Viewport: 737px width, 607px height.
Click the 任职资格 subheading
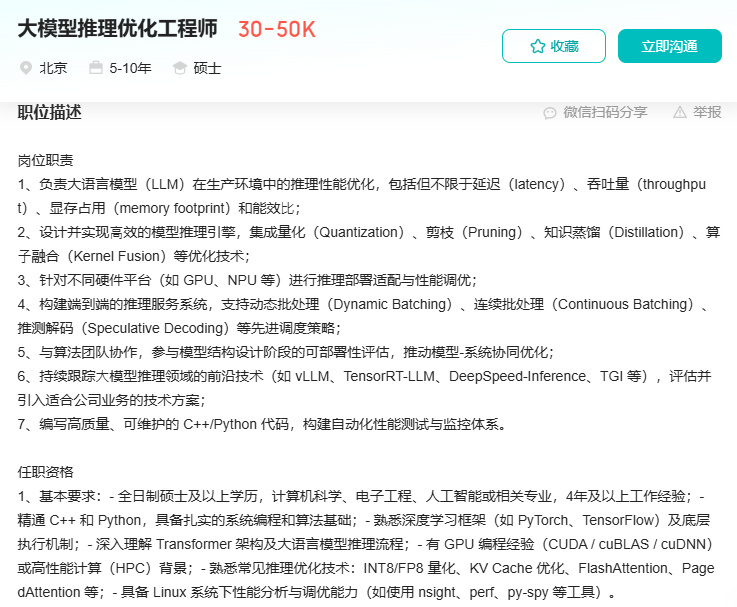point(46,472)
